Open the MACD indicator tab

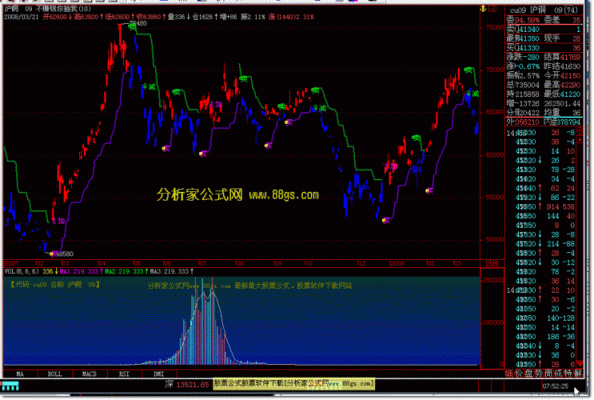[89, 374]
